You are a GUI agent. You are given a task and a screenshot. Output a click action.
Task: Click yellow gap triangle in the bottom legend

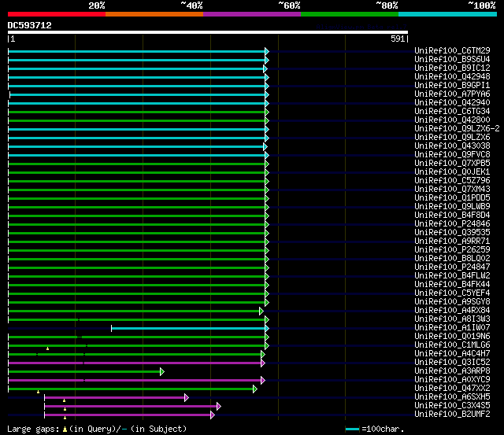coord(65,429)
